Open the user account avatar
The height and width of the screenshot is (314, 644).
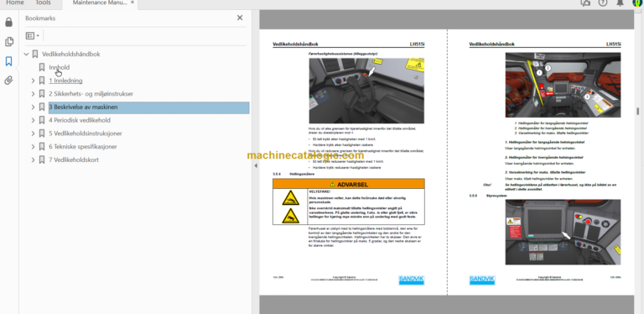pos(637,3)
